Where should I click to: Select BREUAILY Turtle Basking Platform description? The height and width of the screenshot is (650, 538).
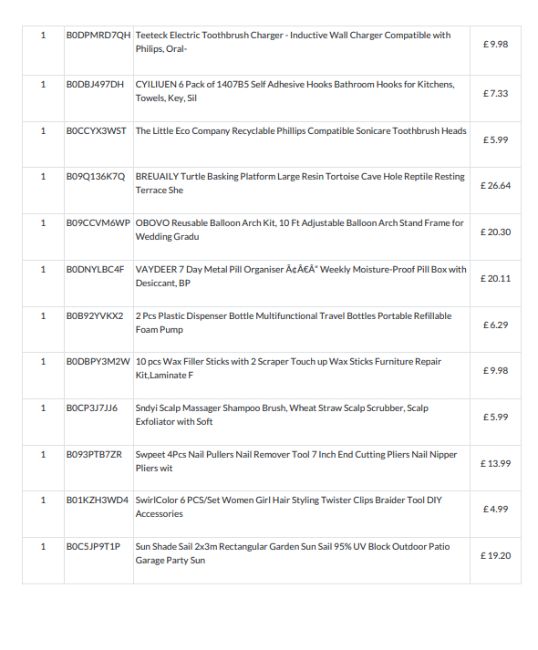click(x=300, y=183)
